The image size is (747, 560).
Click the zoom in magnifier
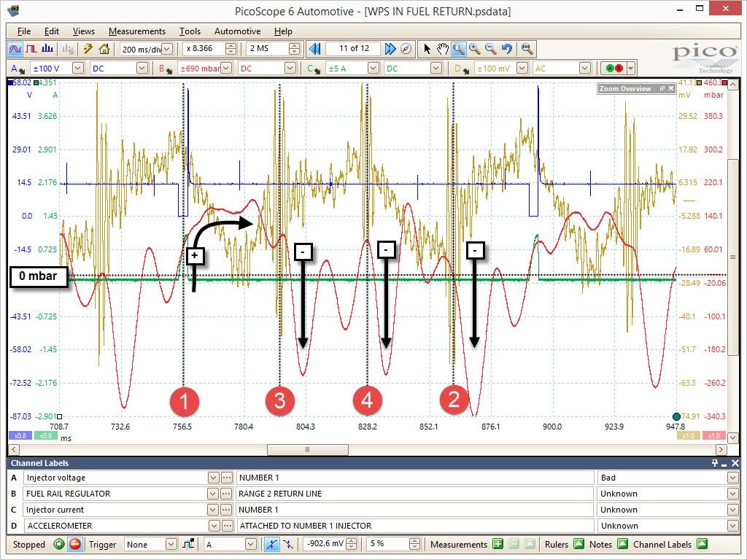(x=474, y=49)
